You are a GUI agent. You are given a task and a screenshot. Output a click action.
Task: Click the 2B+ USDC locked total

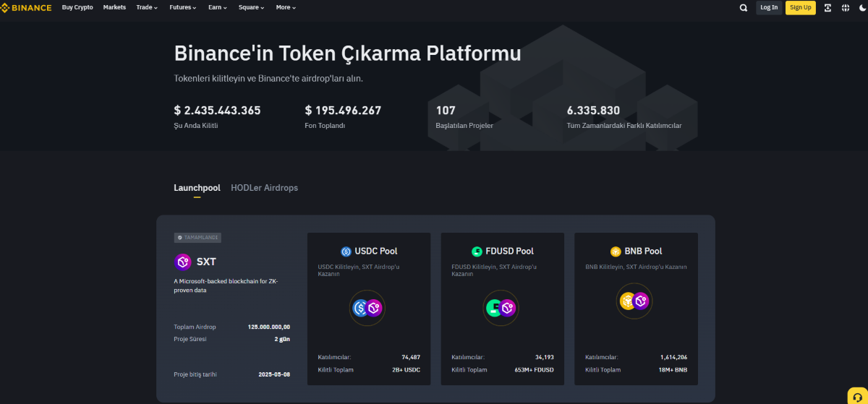406,369
